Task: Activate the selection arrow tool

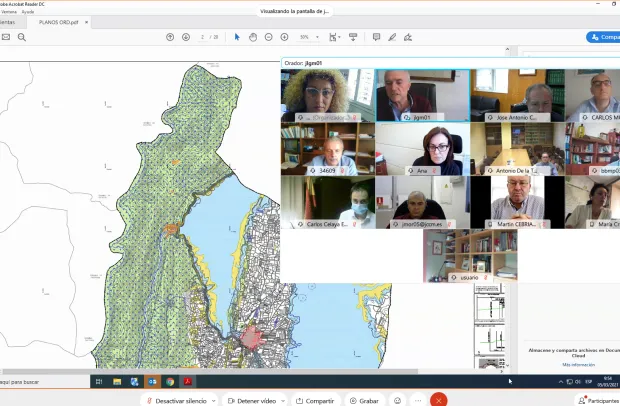Action: click(237, 37)
